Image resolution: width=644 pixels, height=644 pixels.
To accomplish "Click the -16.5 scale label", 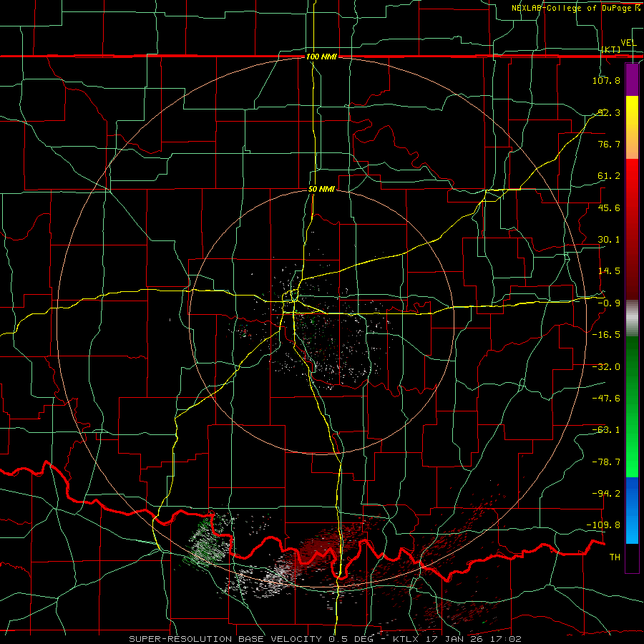I will [x=606, y=334].
